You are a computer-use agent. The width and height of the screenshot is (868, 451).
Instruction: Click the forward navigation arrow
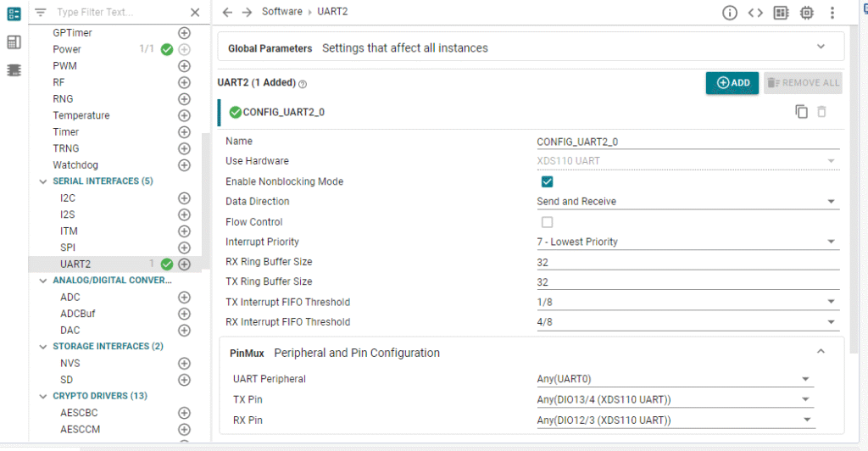click(247, 12)
